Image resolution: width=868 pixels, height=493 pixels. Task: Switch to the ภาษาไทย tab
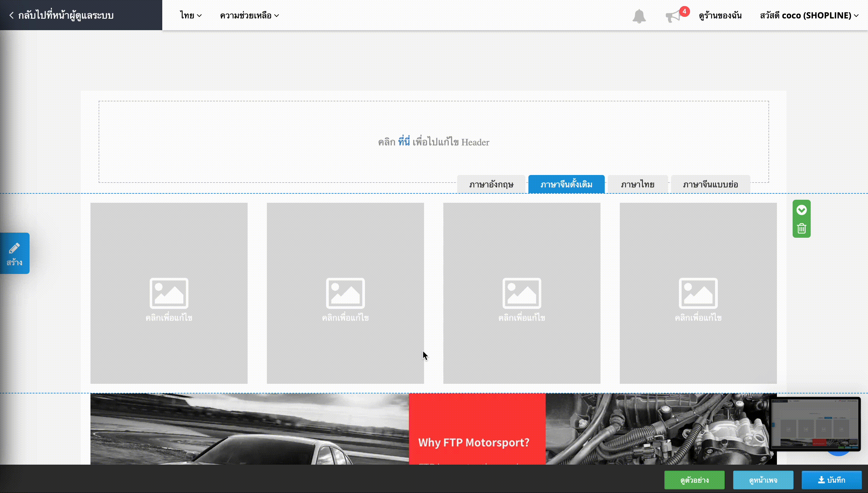tap(638, 185)
